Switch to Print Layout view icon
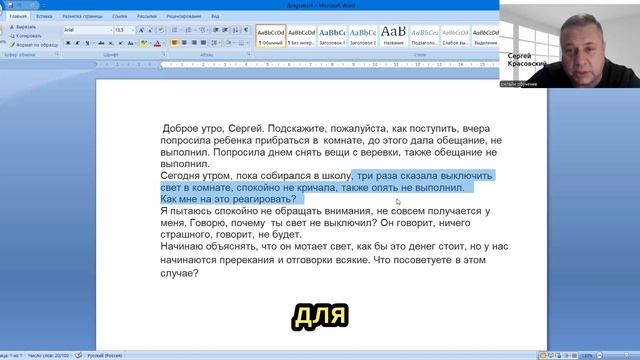 542,356
